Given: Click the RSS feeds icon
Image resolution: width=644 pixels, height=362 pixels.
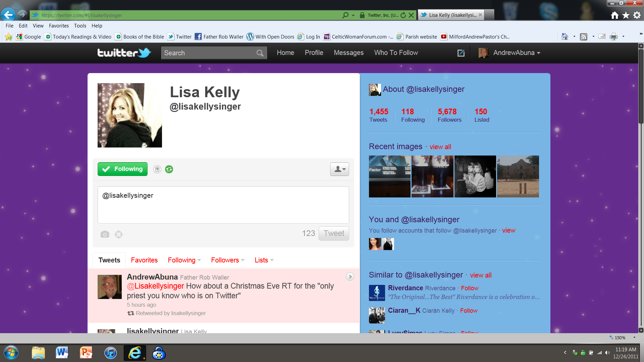Looking at the screenshot, I should pyautogui.click(x=584, y=37).
